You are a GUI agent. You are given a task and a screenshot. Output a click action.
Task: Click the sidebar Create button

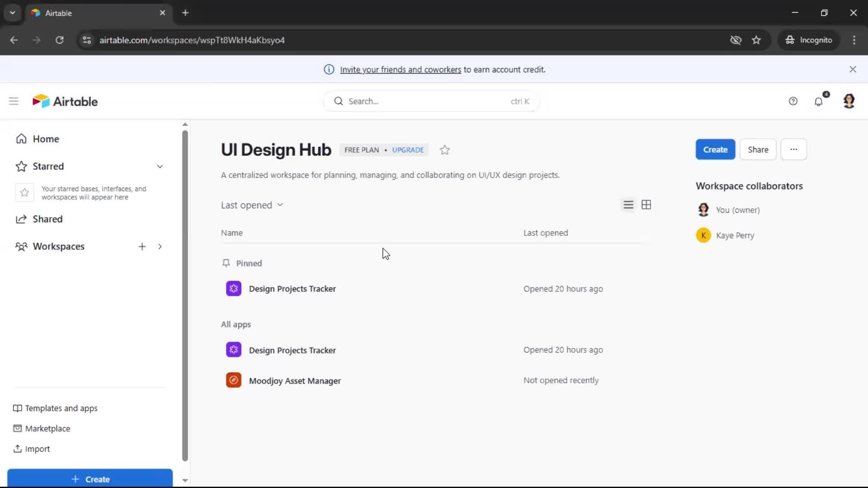coord(90,479)
